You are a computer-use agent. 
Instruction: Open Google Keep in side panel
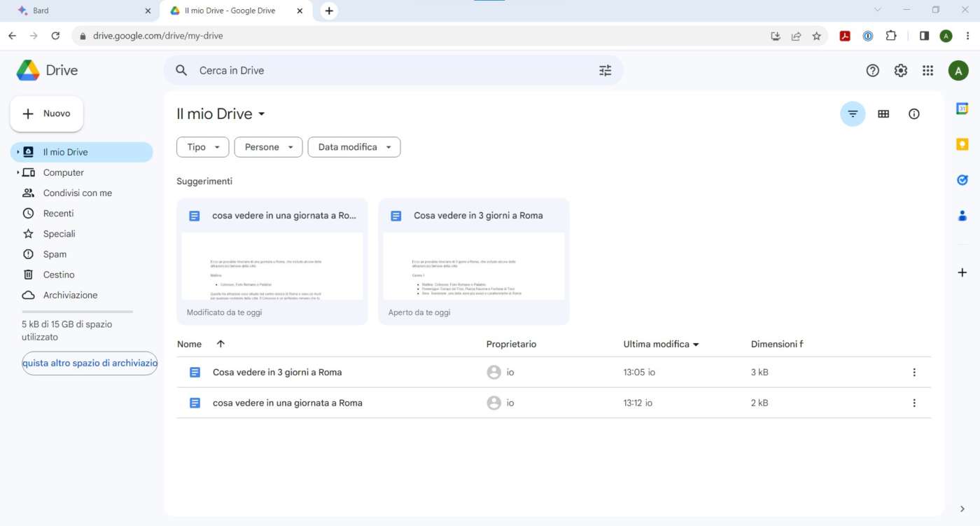[x=962, y=144]
